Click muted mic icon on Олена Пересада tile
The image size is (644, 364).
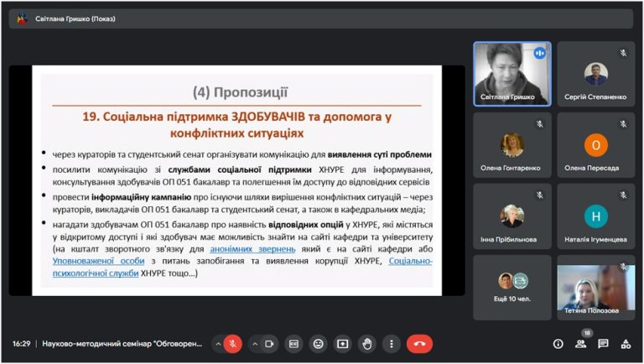624,124
